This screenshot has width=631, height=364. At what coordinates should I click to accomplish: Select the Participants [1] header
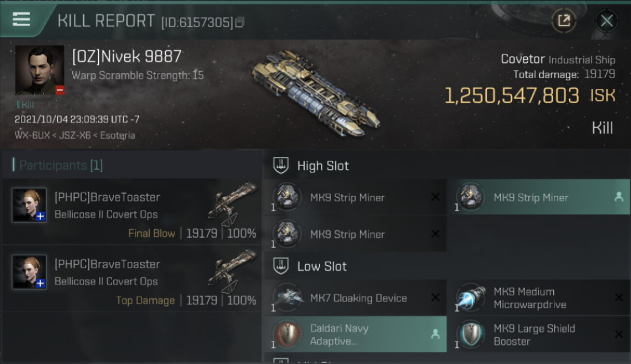click(58, 165)
